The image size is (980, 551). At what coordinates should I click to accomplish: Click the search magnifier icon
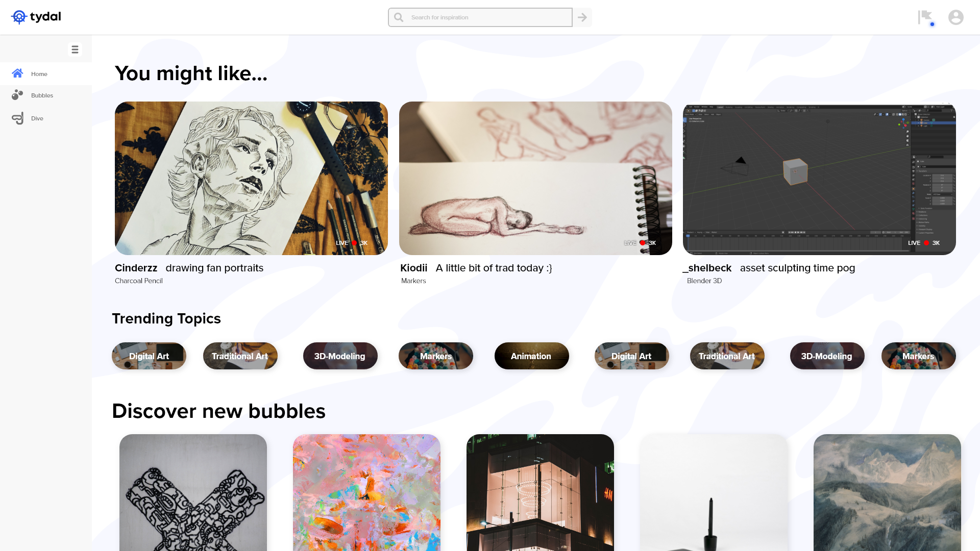(399, 17)
